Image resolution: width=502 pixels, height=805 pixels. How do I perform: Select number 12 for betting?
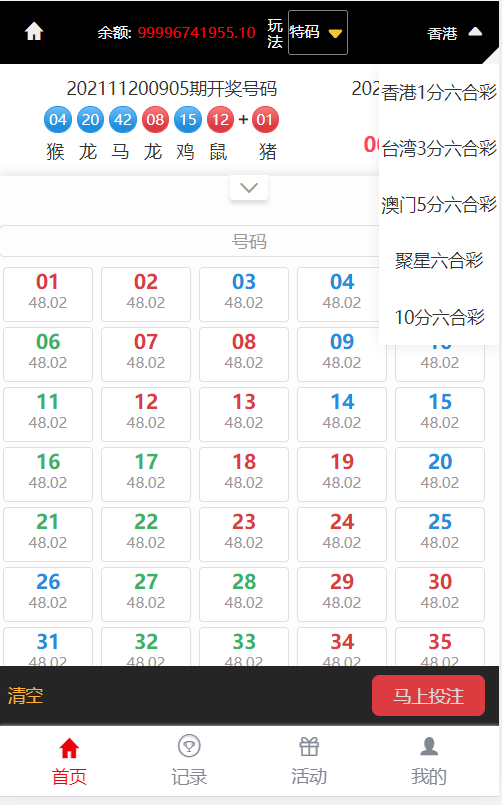point(146,414)
